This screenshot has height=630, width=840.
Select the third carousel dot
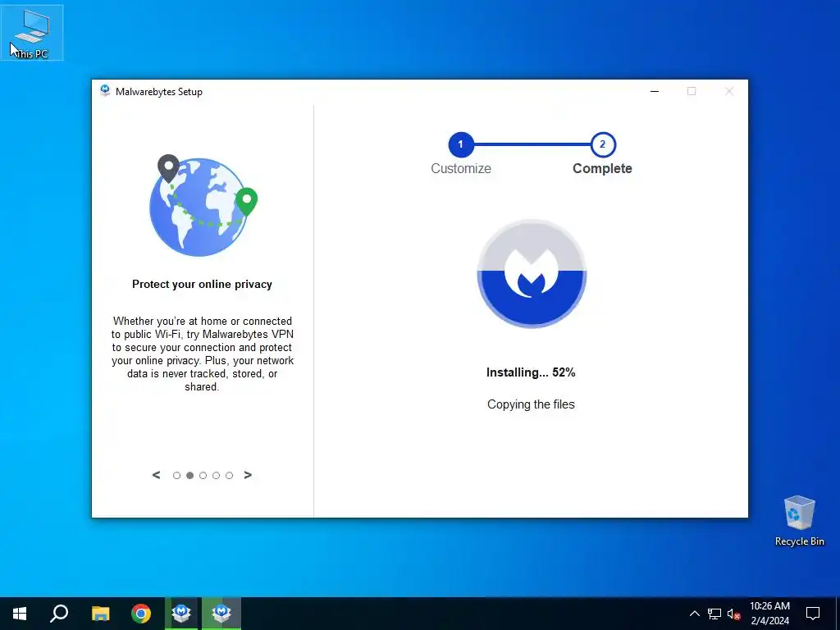click(203, 475)
